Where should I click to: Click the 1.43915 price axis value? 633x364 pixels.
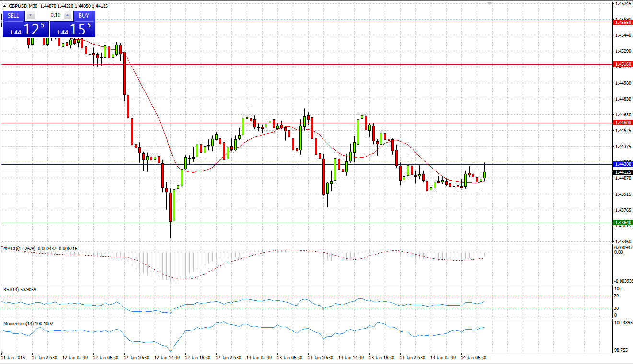tap(622, 194)
